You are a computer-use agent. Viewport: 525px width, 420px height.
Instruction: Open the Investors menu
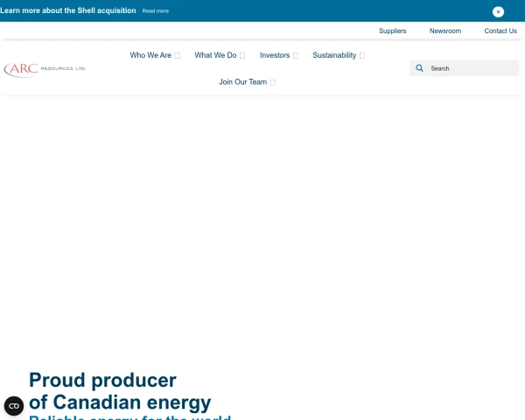(275, 55)
